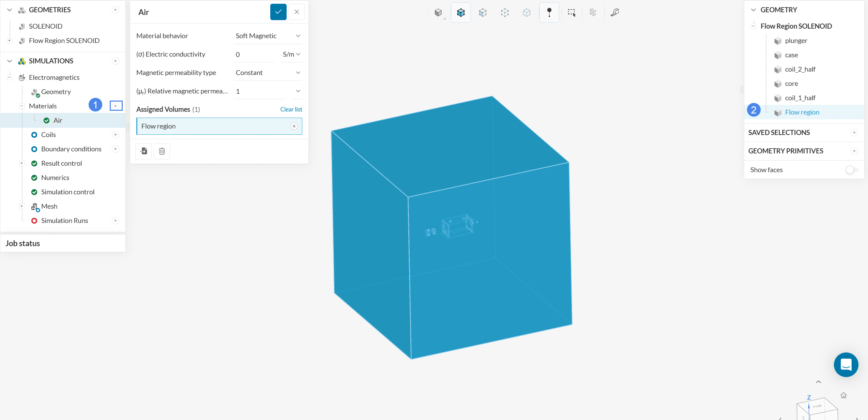The width and height of the screenshot is (868, 420).
Task: Select the edge selection mode icon
Action: [505, 13]
